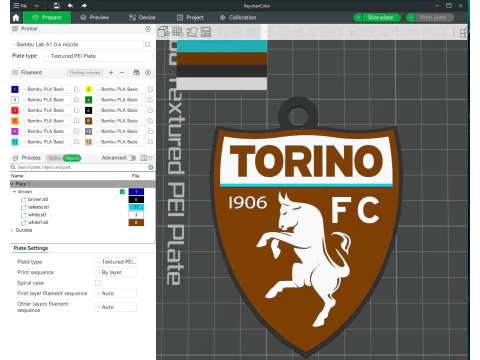Image resolution: width=480 pixels, height=360 pixels.
Task: Click the Add object cube icon
Action: [163, 32]
